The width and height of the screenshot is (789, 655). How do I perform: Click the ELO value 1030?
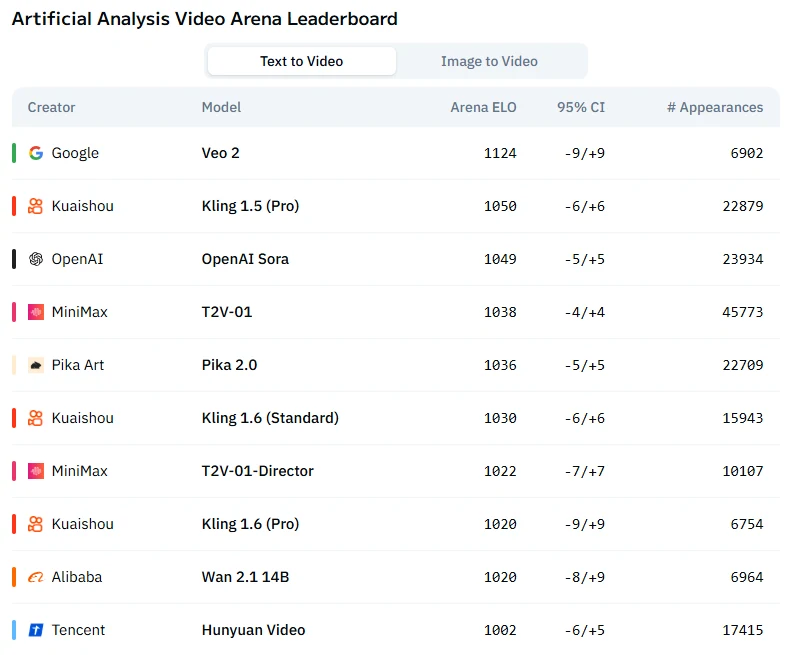tap(500, 418)
